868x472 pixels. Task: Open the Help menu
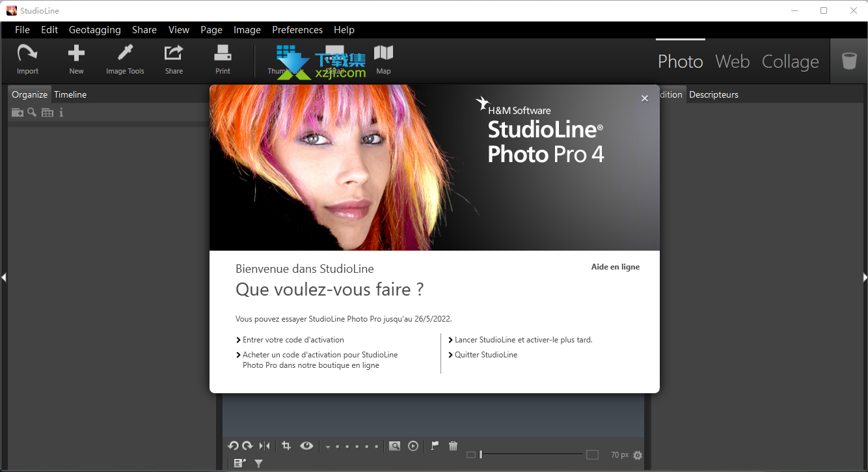(x=344, y=30)
